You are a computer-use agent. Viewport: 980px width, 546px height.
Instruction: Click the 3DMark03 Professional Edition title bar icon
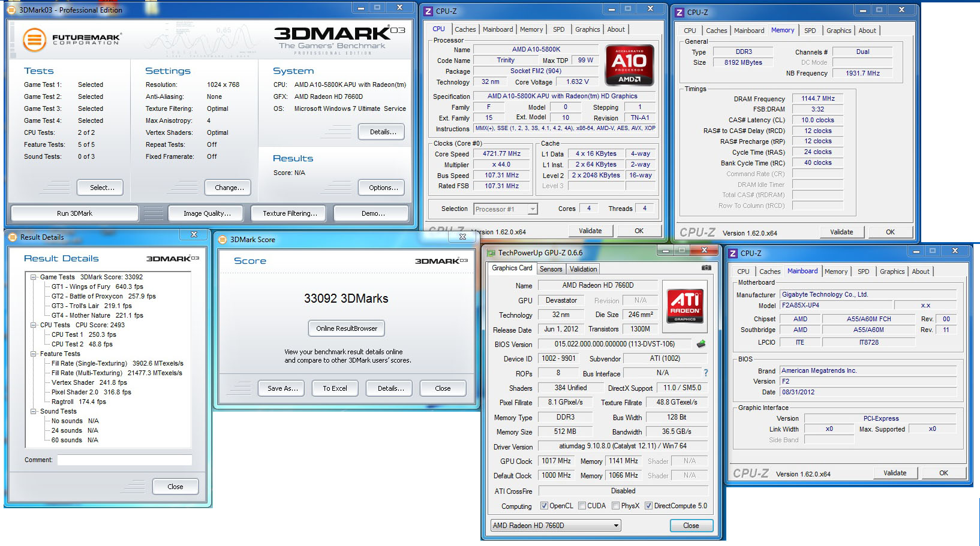pyautogui.click(x=11, y=10)
